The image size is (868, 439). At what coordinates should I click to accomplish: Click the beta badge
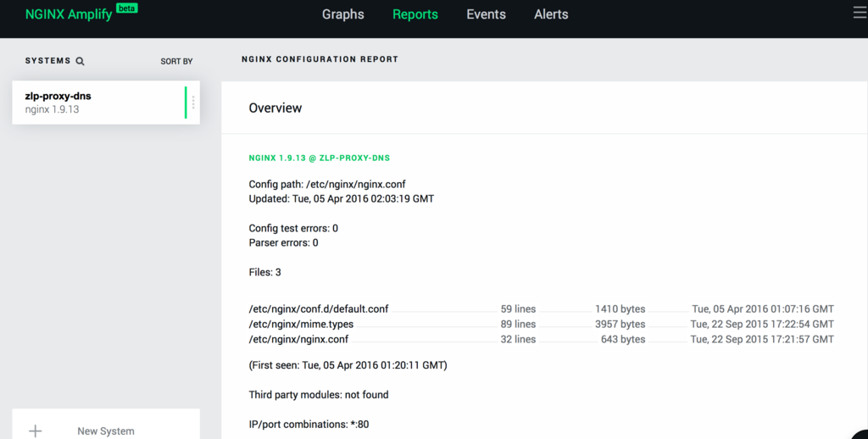pyautogui.click(x=127, y=8)
